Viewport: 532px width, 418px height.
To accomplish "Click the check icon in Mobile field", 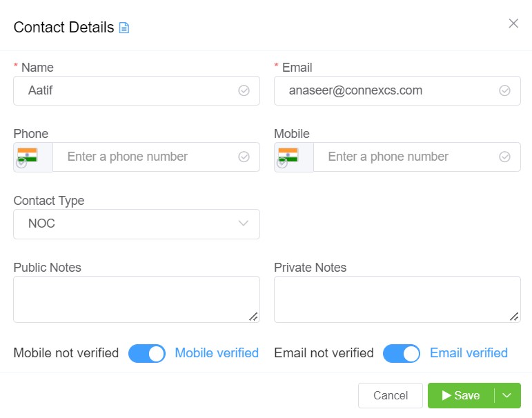I will pos(504,157).
